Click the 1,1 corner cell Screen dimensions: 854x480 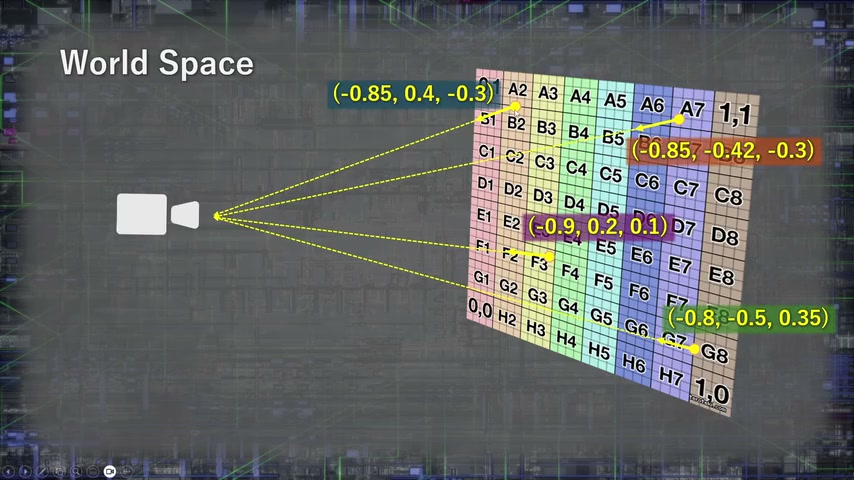(735, 114)
